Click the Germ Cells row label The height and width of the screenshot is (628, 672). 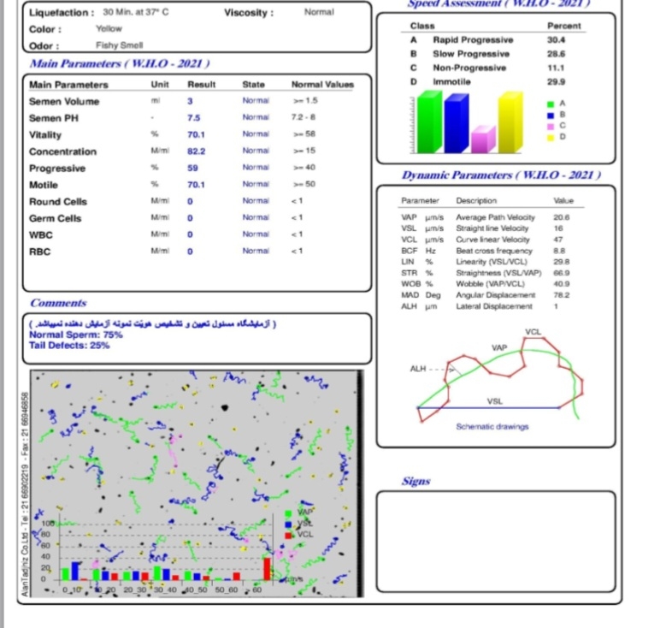(x=55, y=218)
